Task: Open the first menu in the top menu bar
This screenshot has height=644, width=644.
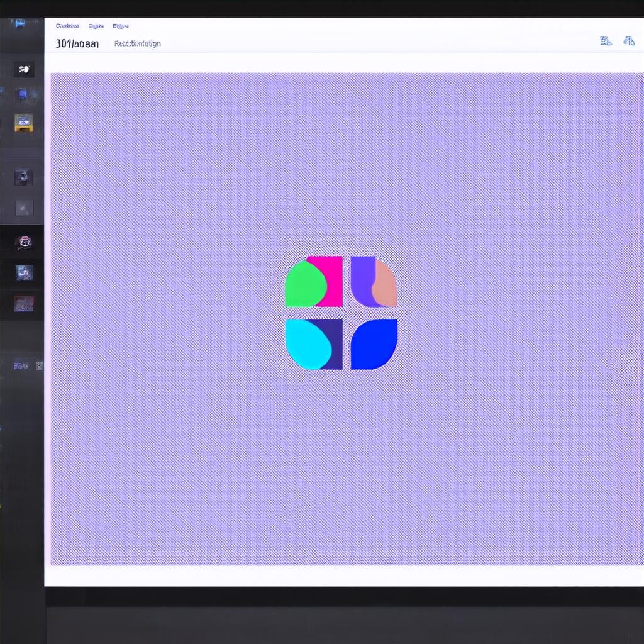Action: click(x=67, y=26)
